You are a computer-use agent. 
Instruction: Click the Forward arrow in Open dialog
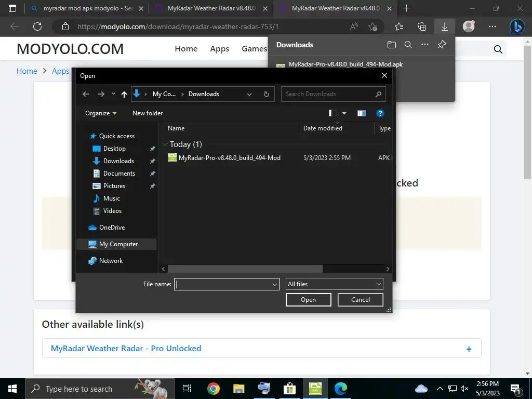tap(101, 94)
